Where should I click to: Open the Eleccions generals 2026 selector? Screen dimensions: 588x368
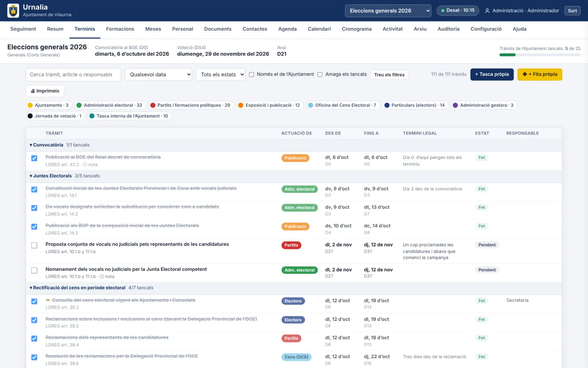(x=388, y=11)
